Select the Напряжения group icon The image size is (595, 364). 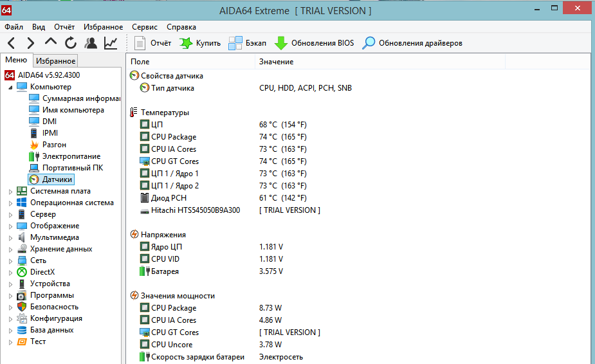tap(134, 234)
